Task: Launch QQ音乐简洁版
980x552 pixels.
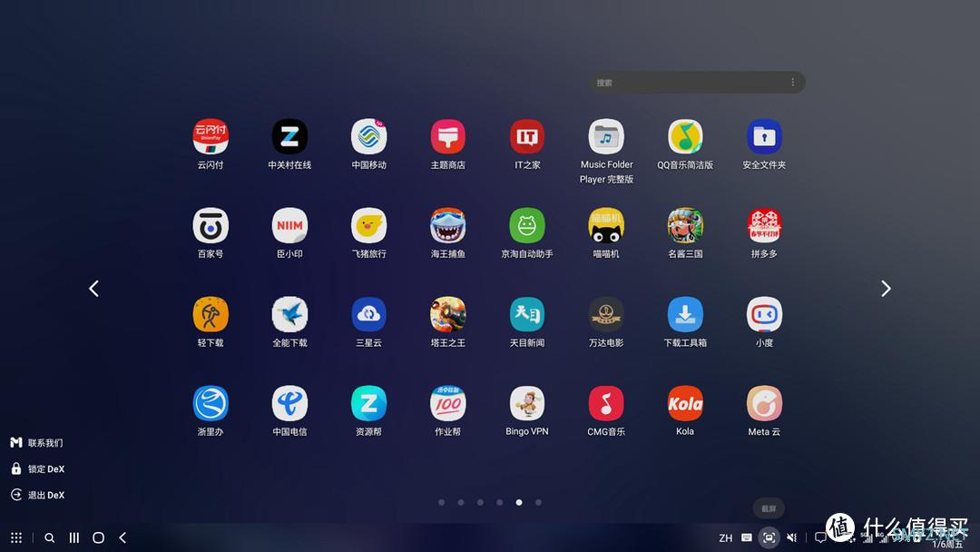Action: (x=685, y=137)
